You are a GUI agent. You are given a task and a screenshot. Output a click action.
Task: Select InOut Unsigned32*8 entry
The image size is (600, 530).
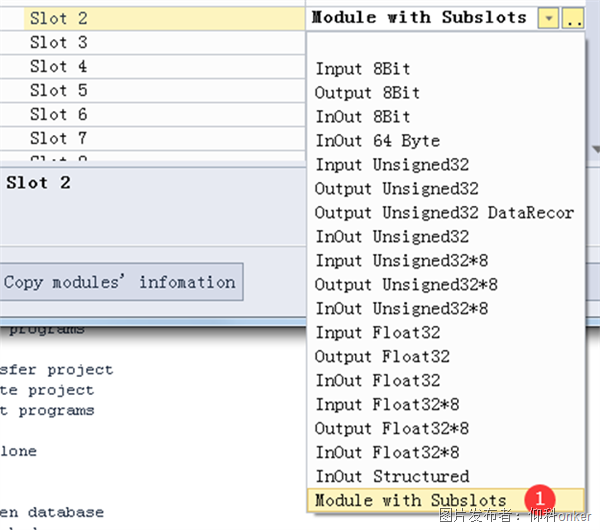pyautogui.click(x=401, y=308)
